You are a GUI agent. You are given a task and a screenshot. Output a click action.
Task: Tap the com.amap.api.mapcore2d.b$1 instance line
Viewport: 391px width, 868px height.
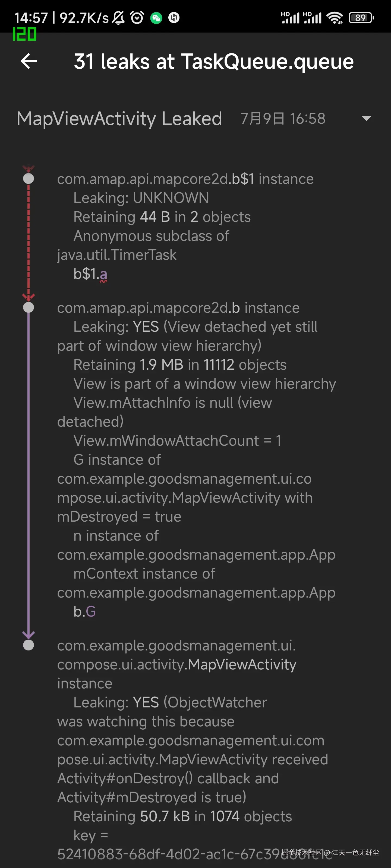tap(185, 179)
